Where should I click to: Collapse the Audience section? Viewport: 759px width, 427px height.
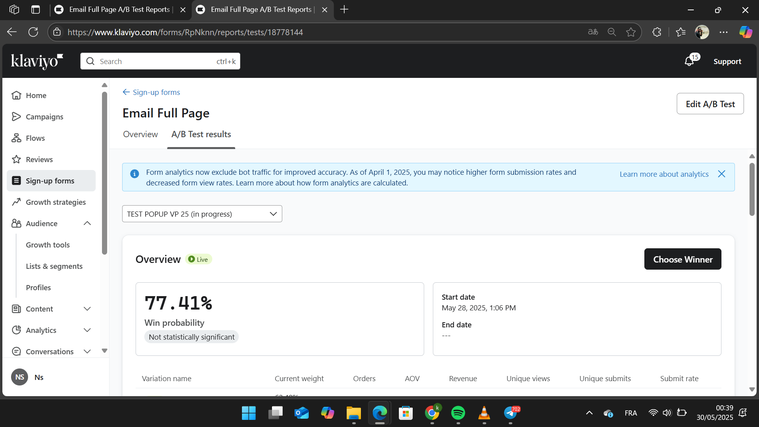click(x=87, y=224)
